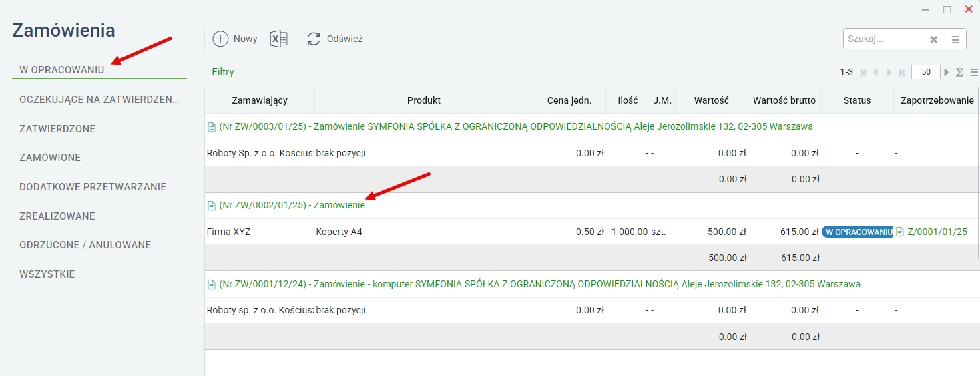
Task: Show the sigma summary
Action: (959, 72)
